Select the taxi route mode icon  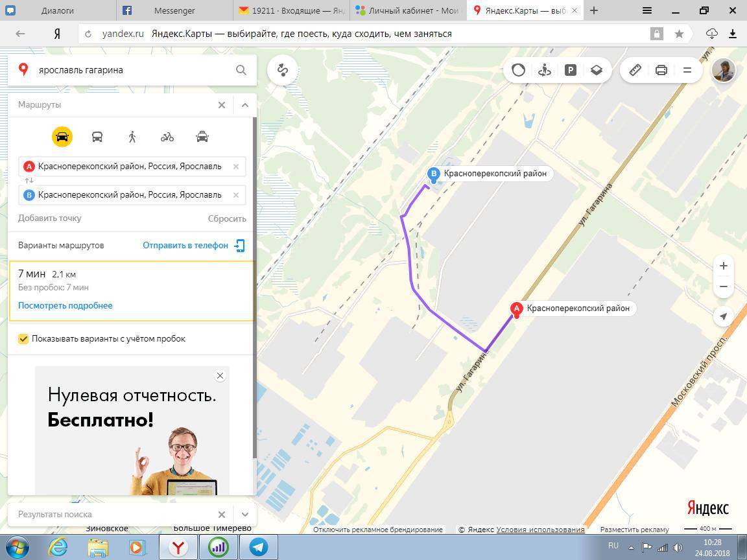click(x=202, y=137)
